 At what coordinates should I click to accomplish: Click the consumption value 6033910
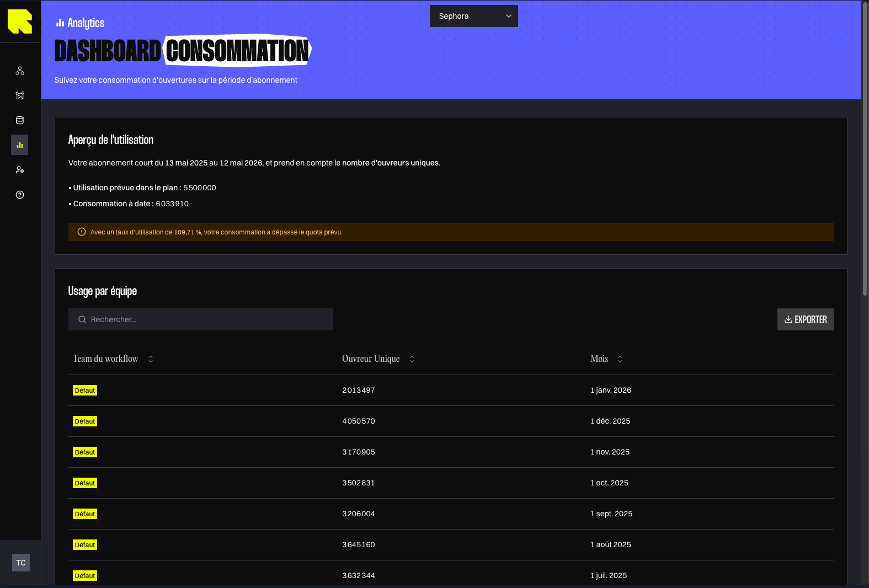(x=172, y=204)
